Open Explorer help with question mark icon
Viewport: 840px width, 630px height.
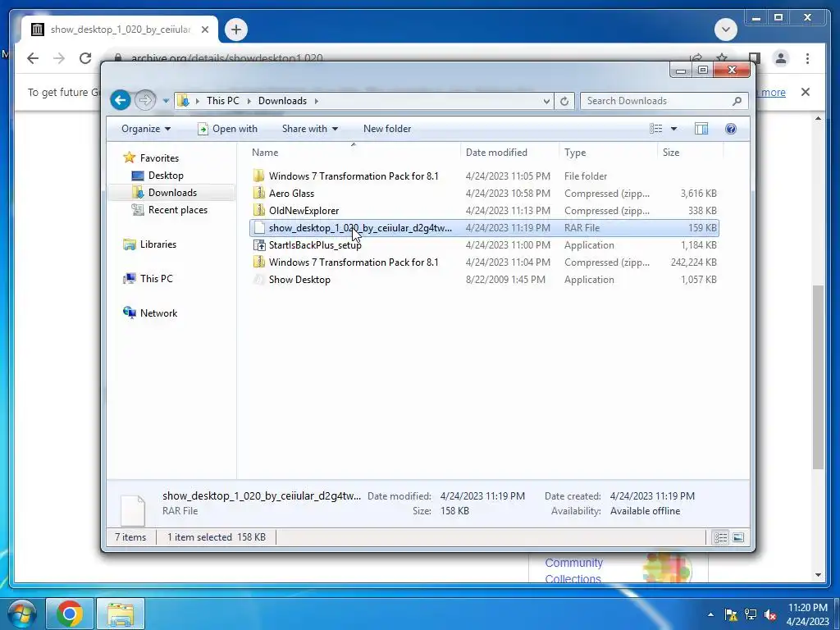pyautogui.click(x=731, y=129)
